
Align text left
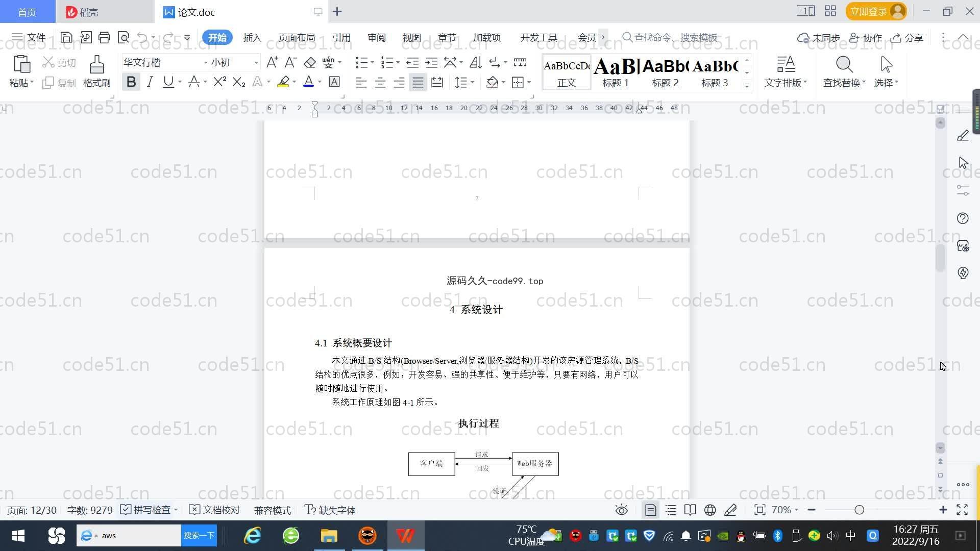(x=361, y=82)
